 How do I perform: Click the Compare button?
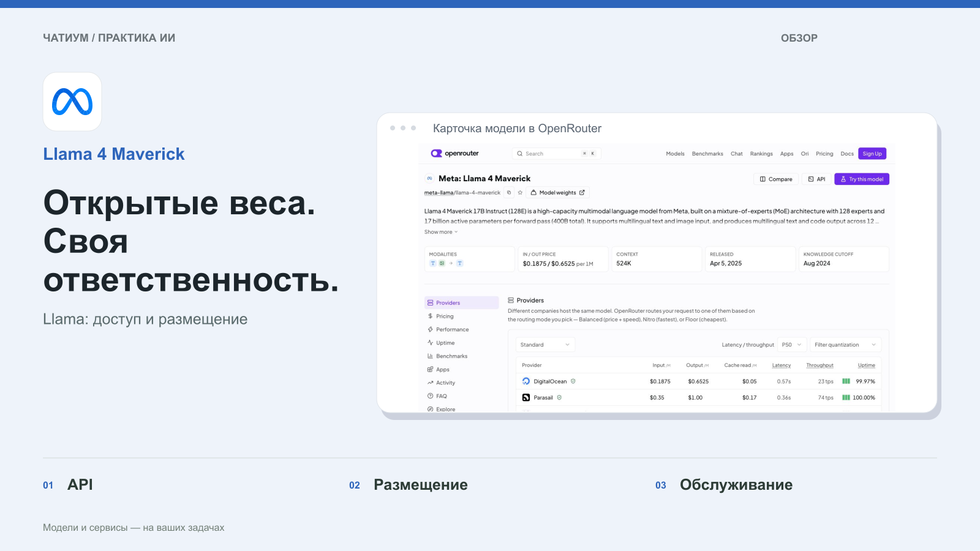pyautogui.click(x=775, y=179)
